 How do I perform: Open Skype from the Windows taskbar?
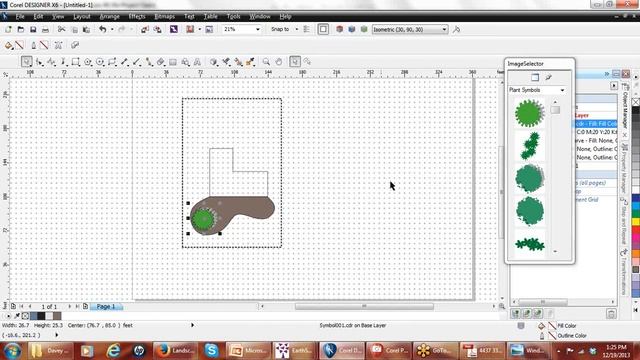pos(212,350)
